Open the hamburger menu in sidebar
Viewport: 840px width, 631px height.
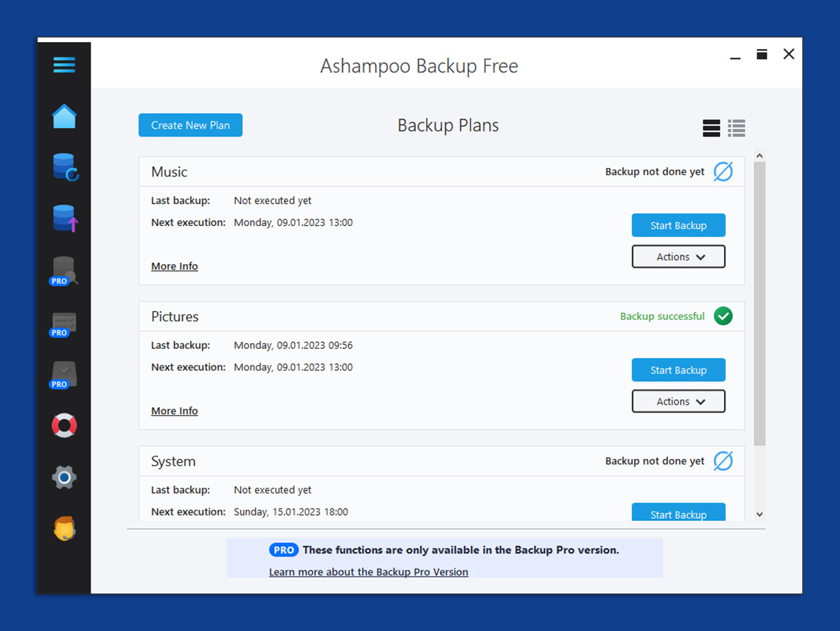click(64, 65)
